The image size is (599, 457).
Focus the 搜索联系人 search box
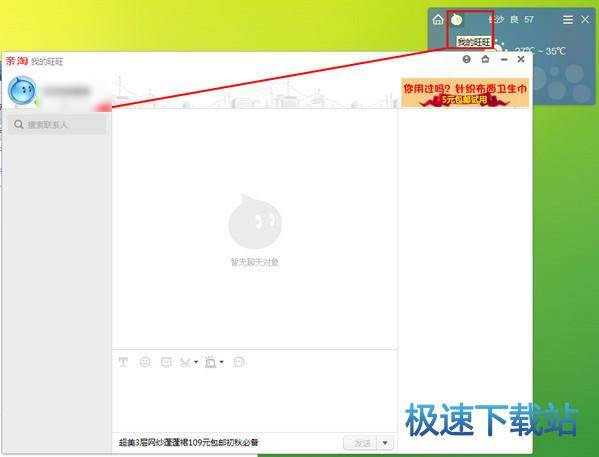click(57, 125)
